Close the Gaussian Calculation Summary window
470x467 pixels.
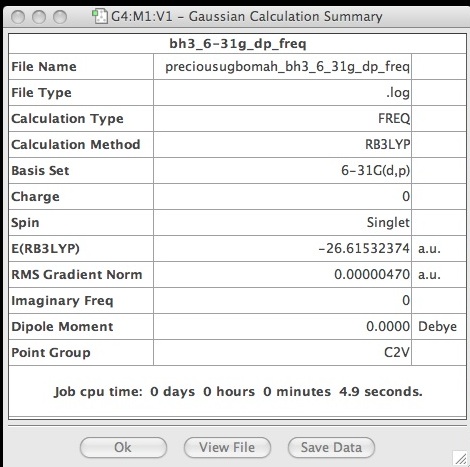point(18,17)
